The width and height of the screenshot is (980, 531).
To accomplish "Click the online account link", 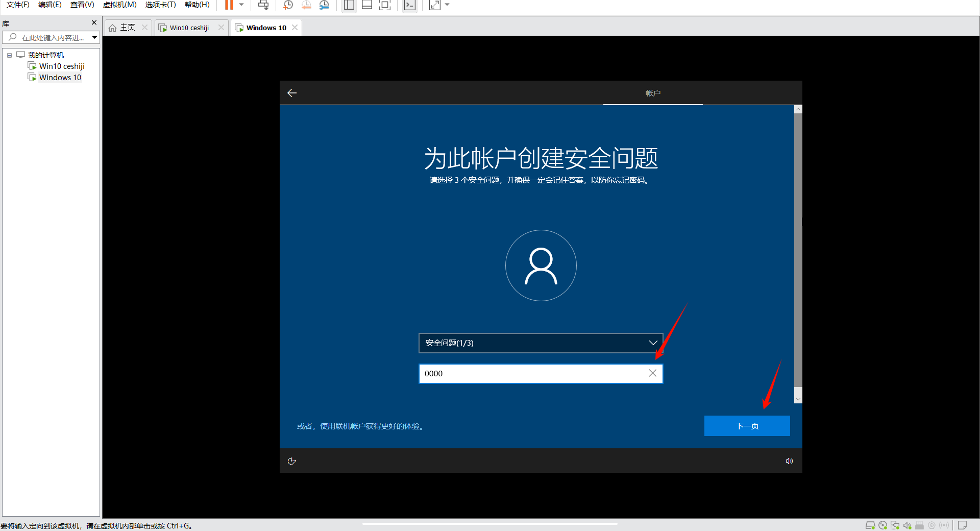I will click(361, 426).
